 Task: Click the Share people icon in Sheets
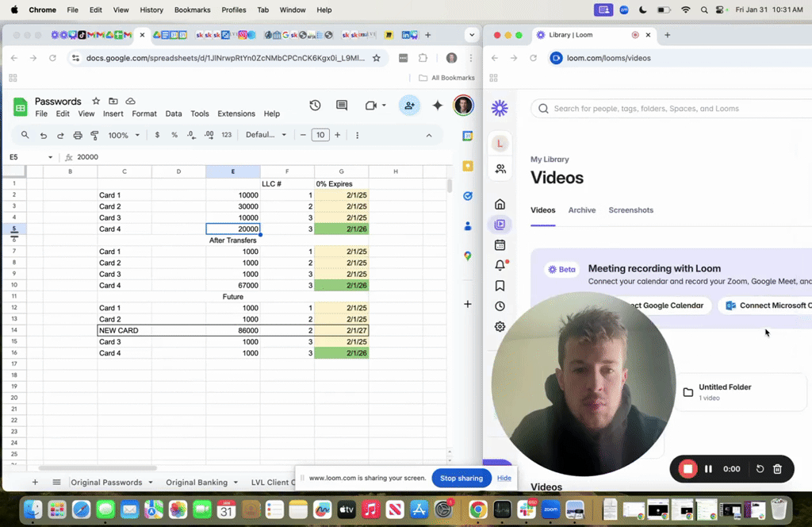tap(409, 106)
